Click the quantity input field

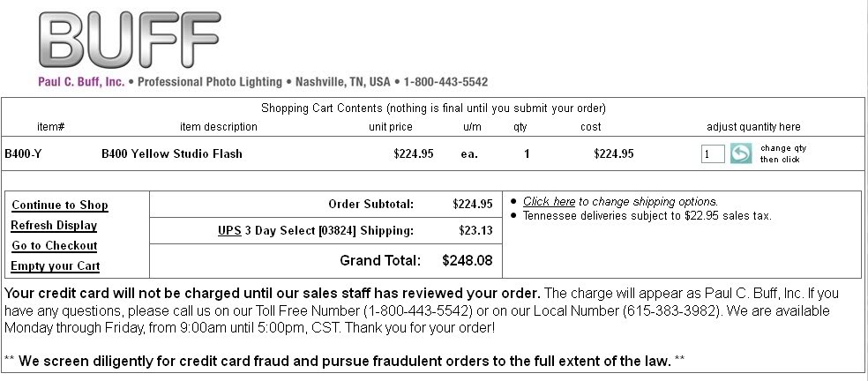pos(713,154)
